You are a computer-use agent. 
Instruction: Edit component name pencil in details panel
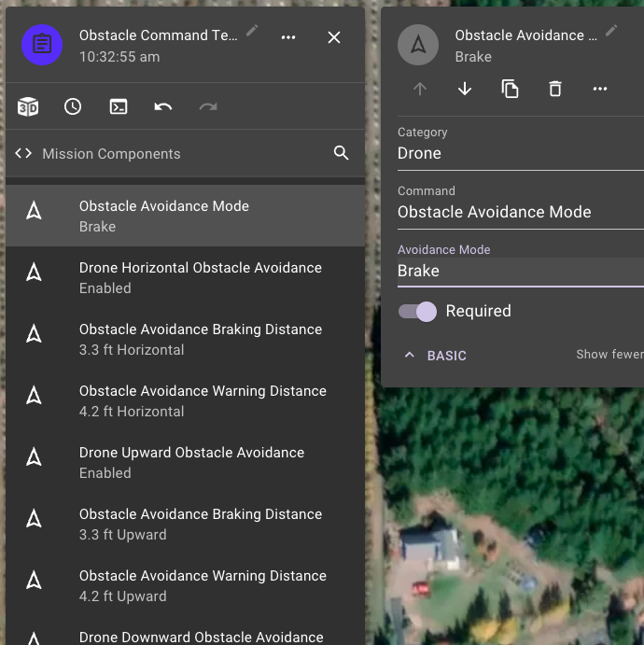click(611, 31)
